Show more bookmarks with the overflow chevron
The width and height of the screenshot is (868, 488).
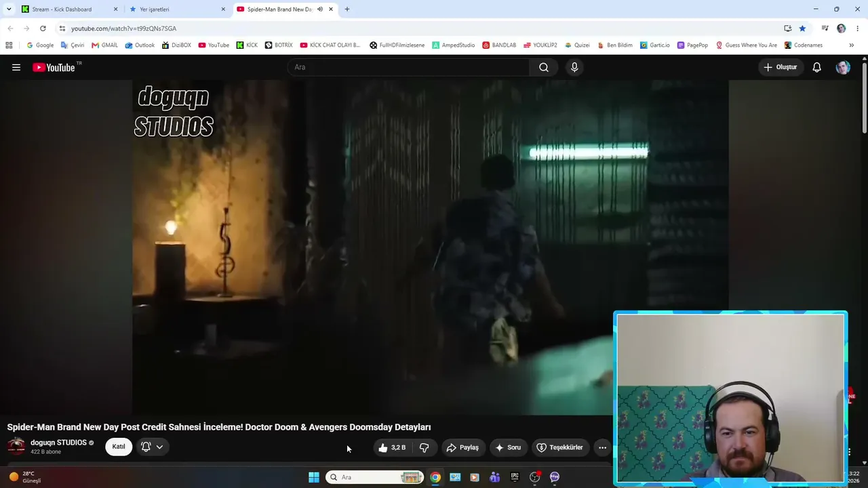coord(851,45)
